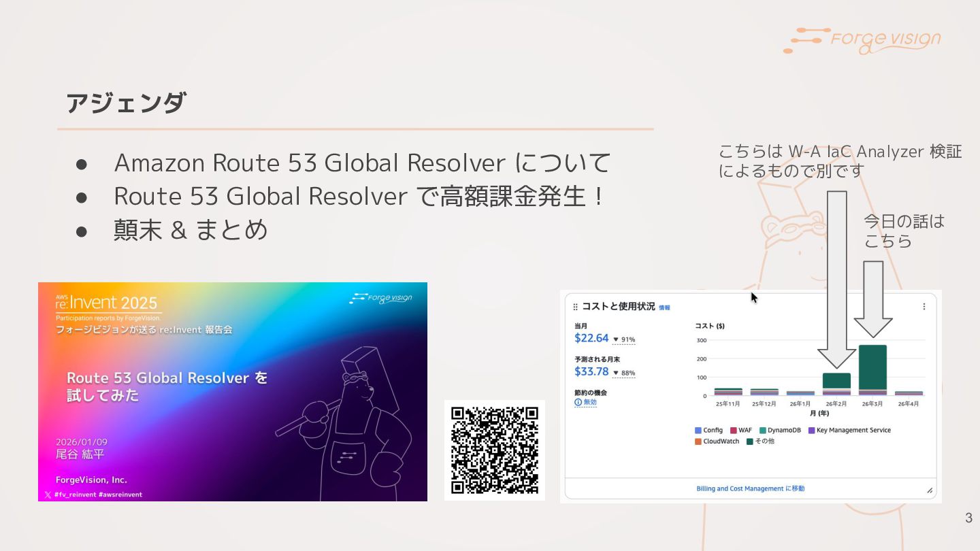Click the 26年4月 bar in chart

909,393
